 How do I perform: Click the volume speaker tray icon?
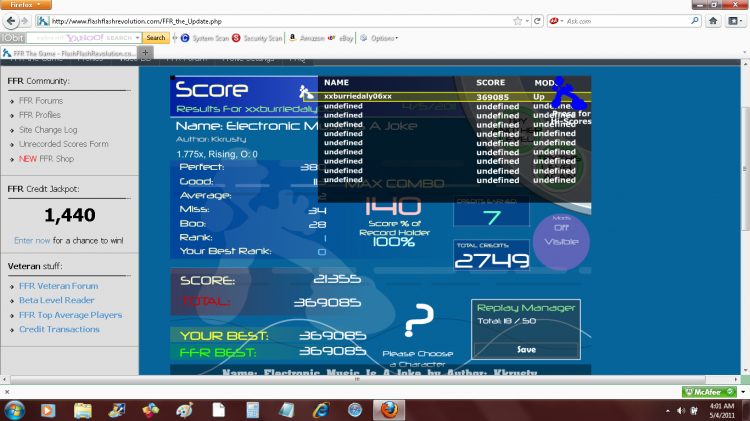pyautogui.click(x=681, y=410)
